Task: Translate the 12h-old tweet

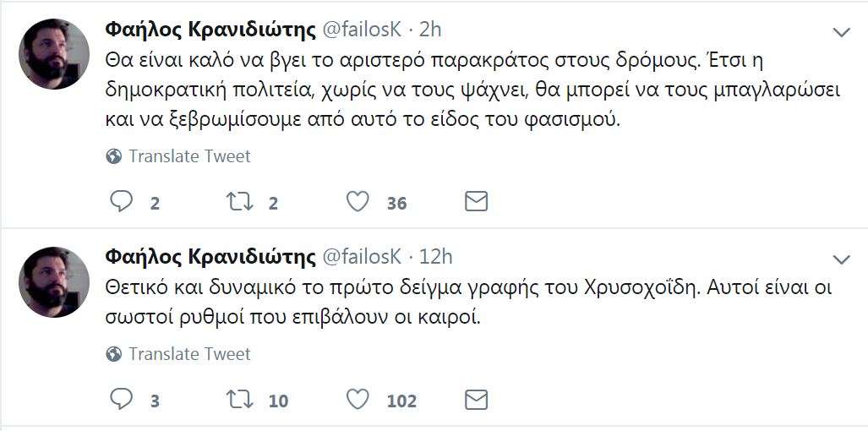Action: (188, 354)
